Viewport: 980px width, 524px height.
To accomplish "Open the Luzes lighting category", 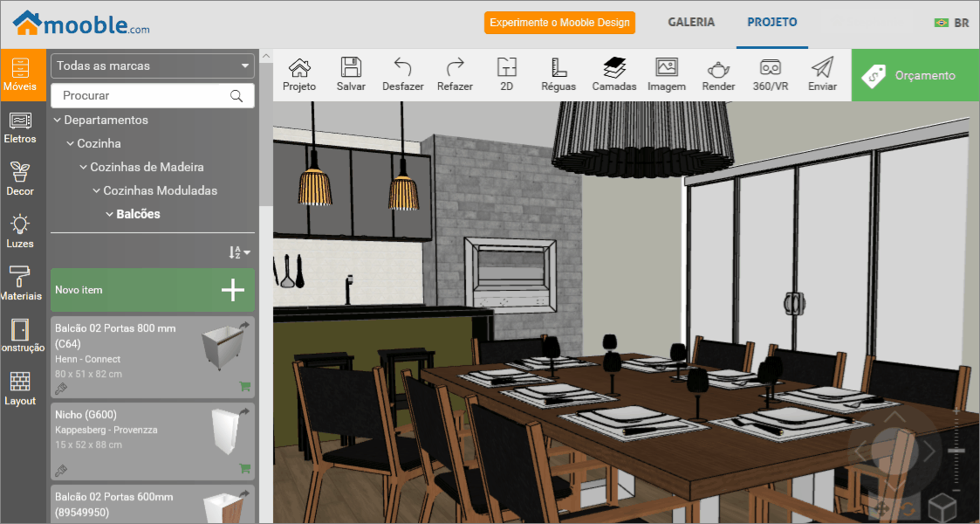I will [x=21, y=232].
